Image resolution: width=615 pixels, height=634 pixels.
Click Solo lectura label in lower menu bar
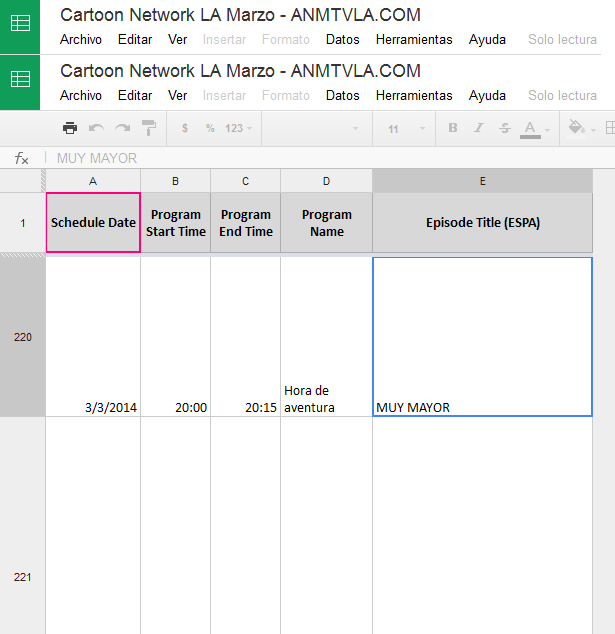(562, 95)
